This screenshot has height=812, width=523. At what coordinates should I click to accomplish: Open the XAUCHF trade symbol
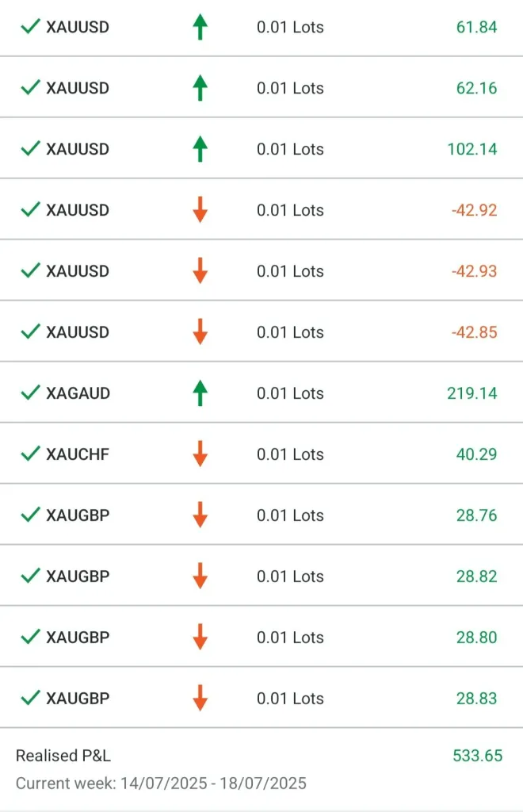tap(78, 454)
